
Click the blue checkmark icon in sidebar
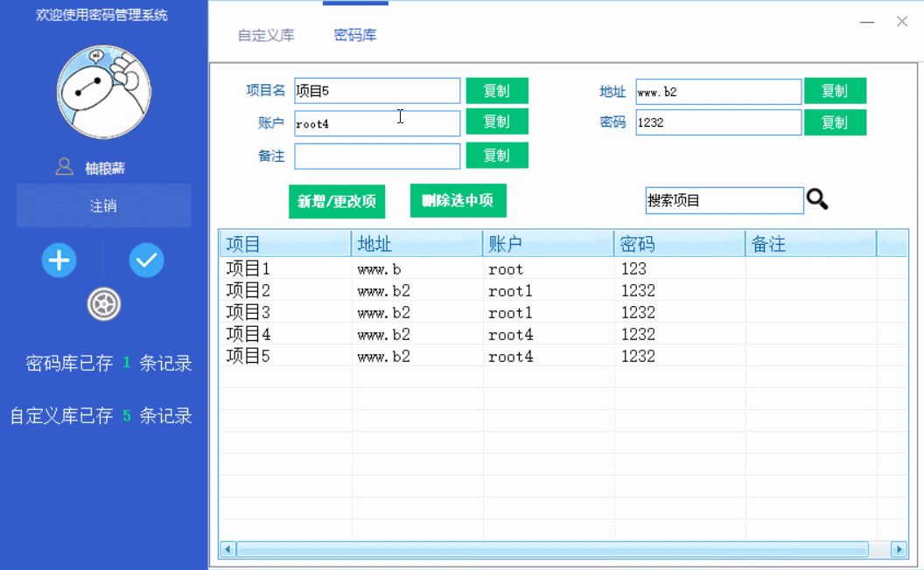pyautogui.click(x=146, y=261)
